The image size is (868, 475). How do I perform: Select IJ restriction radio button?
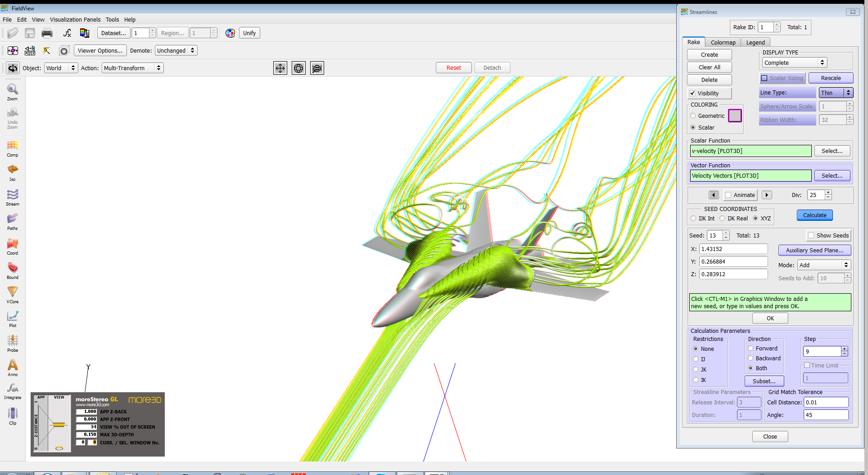point(696,359)
